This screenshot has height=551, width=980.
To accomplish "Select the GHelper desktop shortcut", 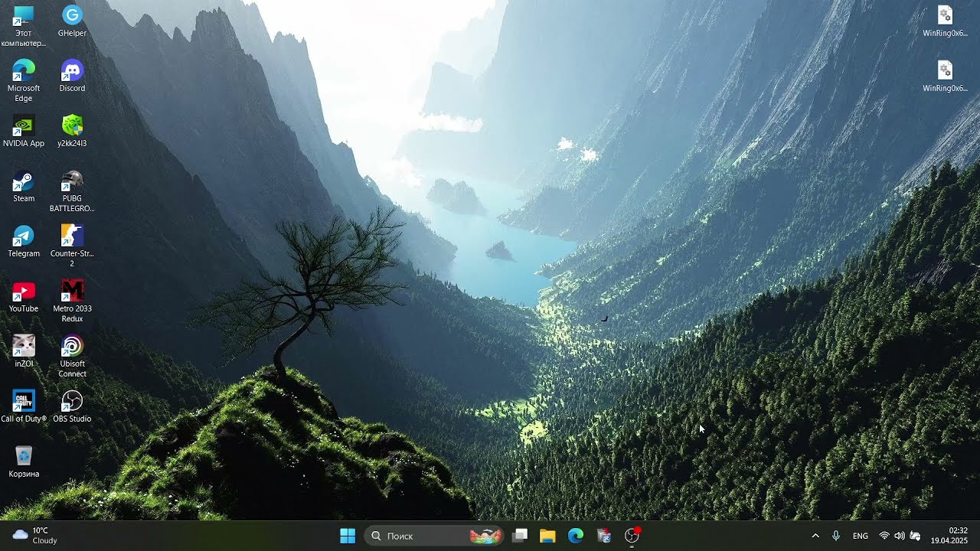I will pos(72,21).
